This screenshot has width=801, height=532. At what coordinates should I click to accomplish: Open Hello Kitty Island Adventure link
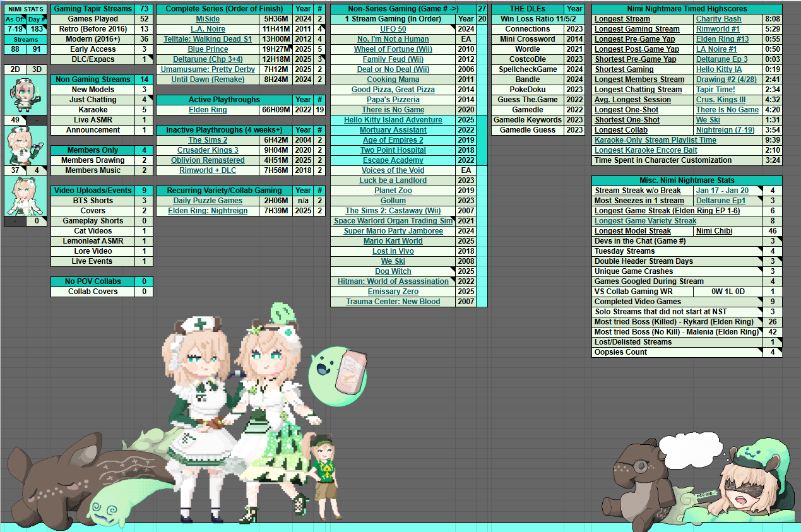point(393,120)
